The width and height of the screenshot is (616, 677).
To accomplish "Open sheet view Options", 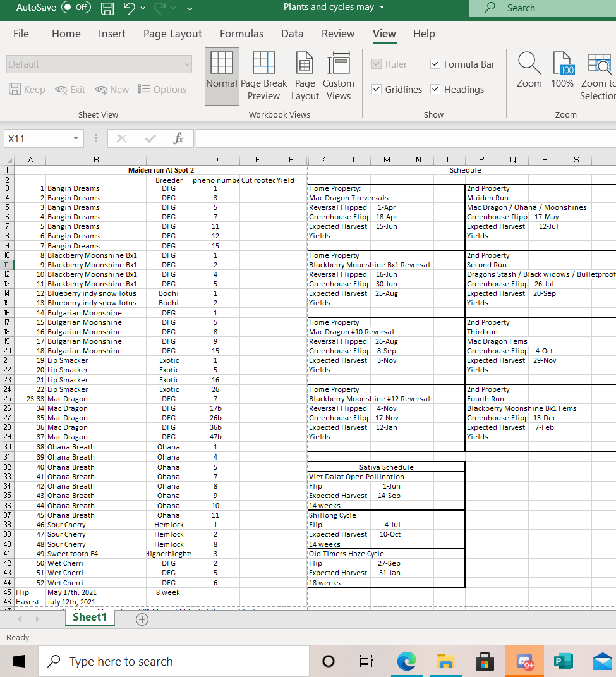I will click(x=162, y=89).
